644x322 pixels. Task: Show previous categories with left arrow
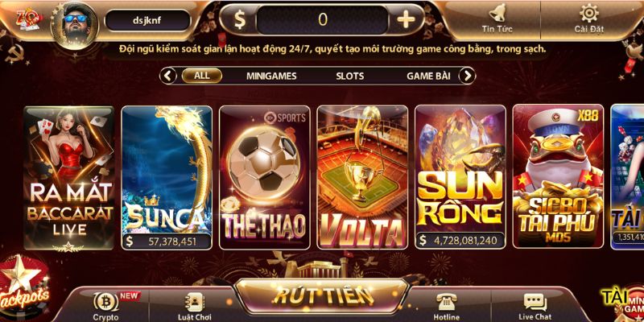pyautogui.click(x=168, y=76)
